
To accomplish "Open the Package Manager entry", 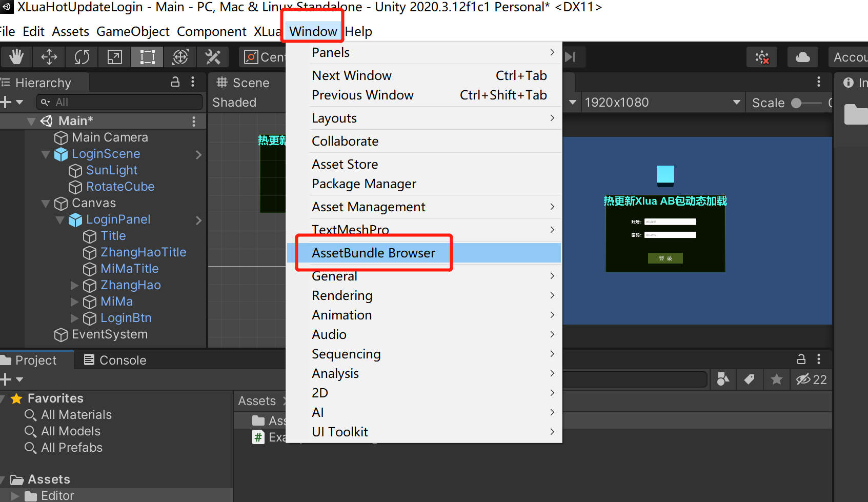I will point(424,184).
